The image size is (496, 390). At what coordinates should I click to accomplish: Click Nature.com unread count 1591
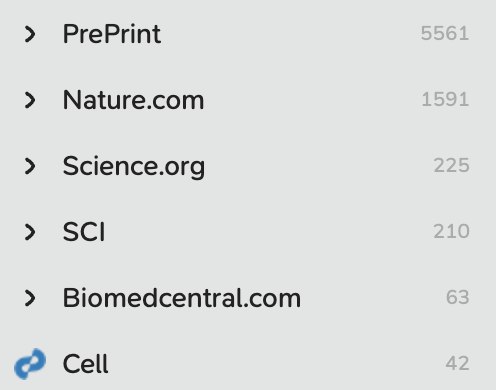tap(445, 99)
